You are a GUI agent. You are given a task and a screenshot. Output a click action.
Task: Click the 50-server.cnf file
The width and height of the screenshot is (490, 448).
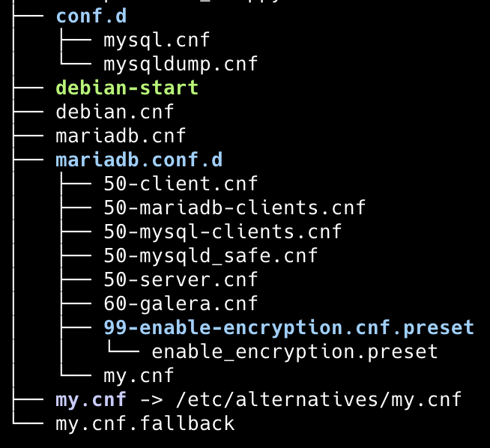click(x=181, y=279)
